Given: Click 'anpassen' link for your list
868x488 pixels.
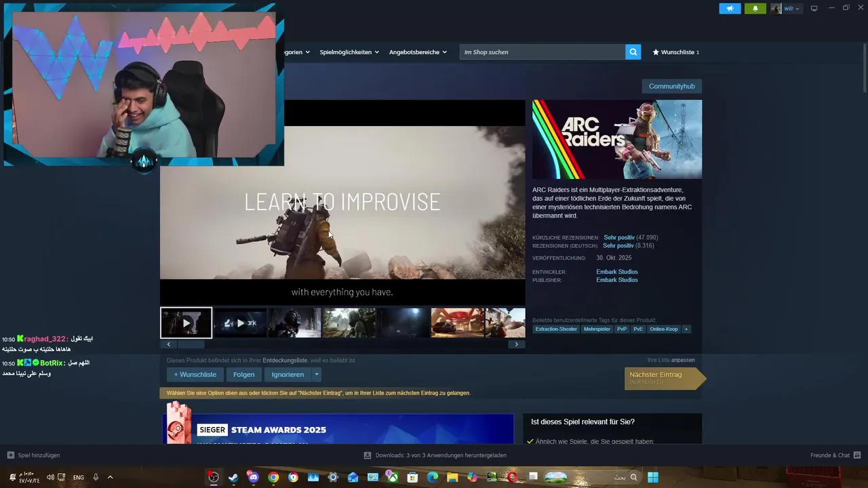Looking at the screenshot, I should click(683, 360).
